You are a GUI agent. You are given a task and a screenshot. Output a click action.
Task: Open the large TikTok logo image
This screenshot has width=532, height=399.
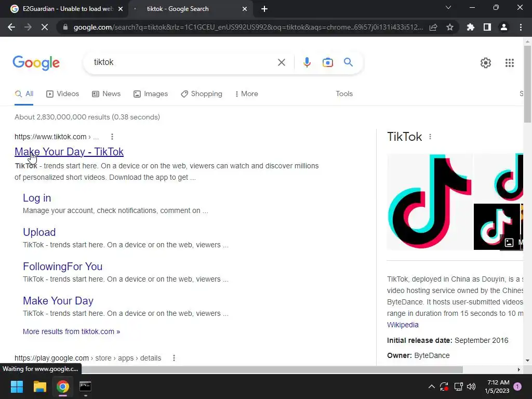click(x=430, y=202)
